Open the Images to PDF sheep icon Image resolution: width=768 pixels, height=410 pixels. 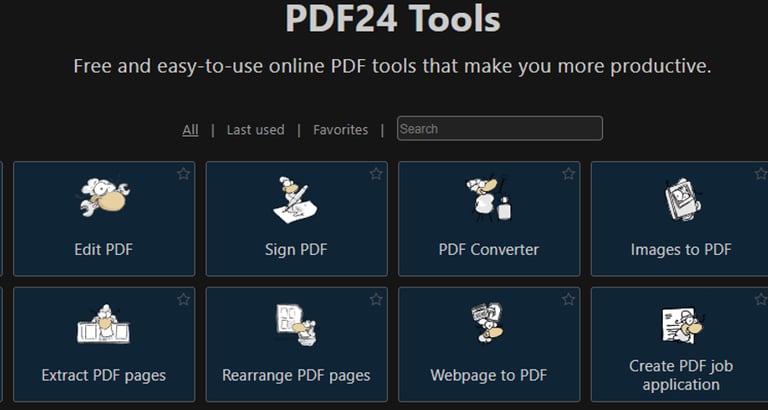681,199
